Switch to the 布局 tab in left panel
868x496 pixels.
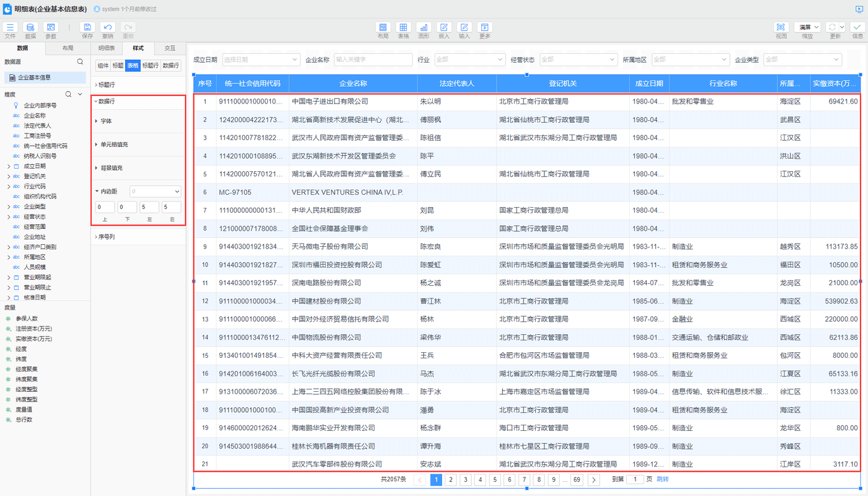68,48
